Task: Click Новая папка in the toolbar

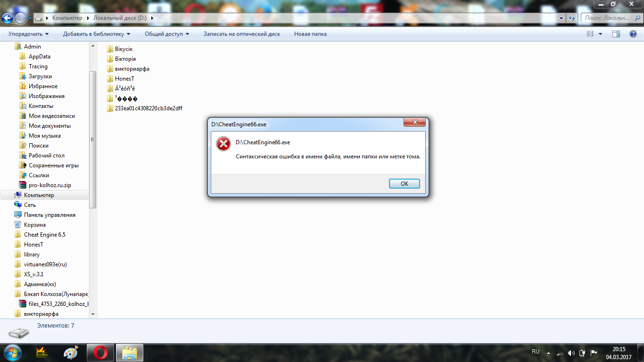Action: tap(310, 34)
